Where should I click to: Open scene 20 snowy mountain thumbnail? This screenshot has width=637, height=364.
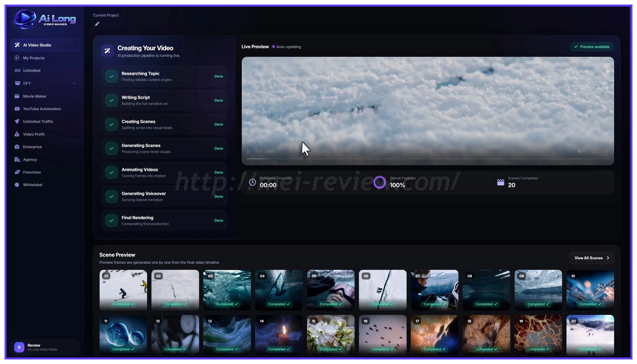point(590,335)
